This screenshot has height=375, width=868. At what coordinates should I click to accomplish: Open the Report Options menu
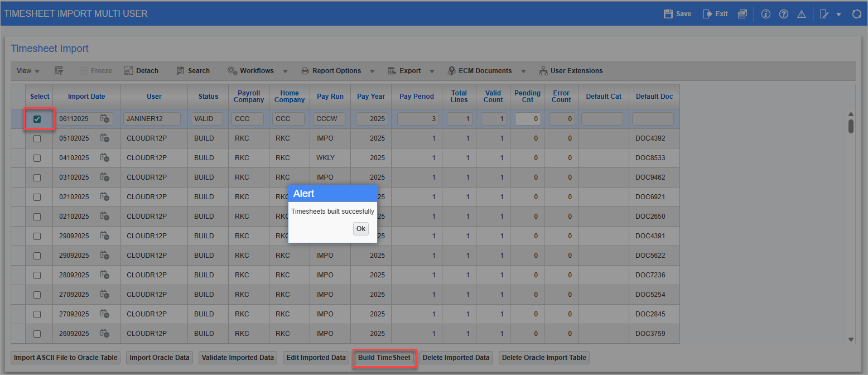tap(338, 71)
